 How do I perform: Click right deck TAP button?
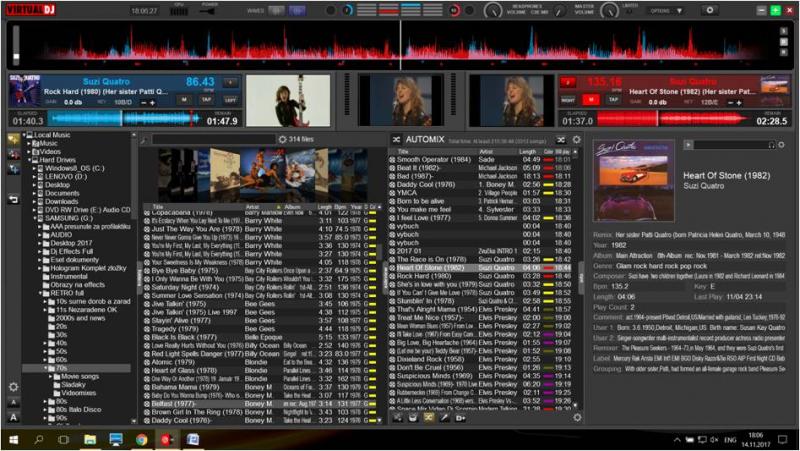(x=613, y=99)
